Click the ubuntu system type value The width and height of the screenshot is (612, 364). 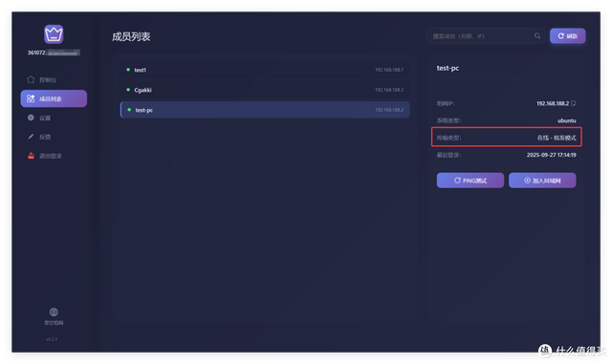pos(567,120)
